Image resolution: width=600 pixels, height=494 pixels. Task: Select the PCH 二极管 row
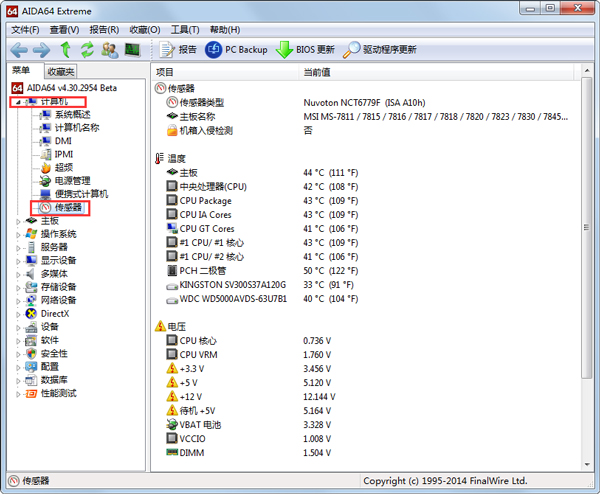(366, 271)
